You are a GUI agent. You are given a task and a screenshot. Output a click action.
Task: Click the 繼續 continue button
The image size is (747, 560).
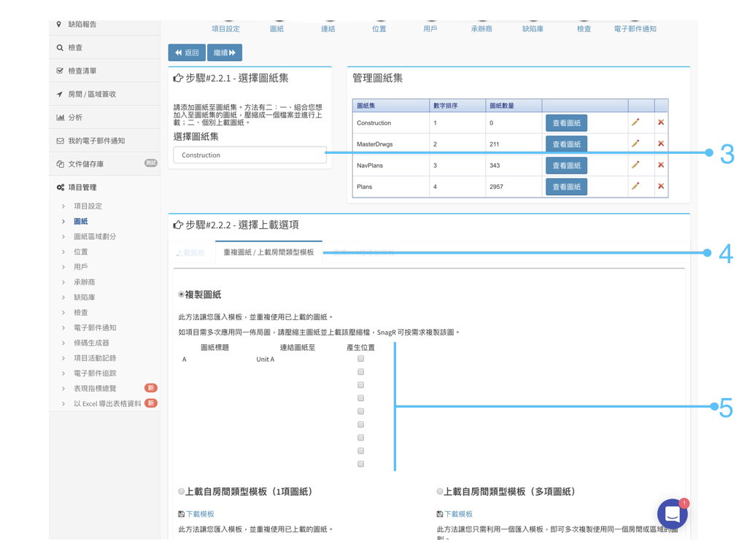pyautogui.click(x=225, y=52)
